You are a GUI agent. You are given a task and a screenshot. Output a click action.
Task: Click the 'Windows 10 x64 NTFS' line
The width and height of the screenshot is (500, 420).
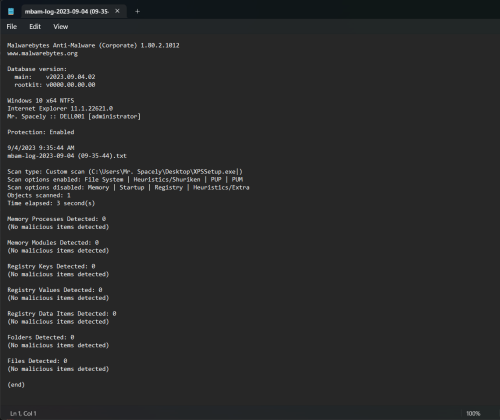(x=41, y=101)
